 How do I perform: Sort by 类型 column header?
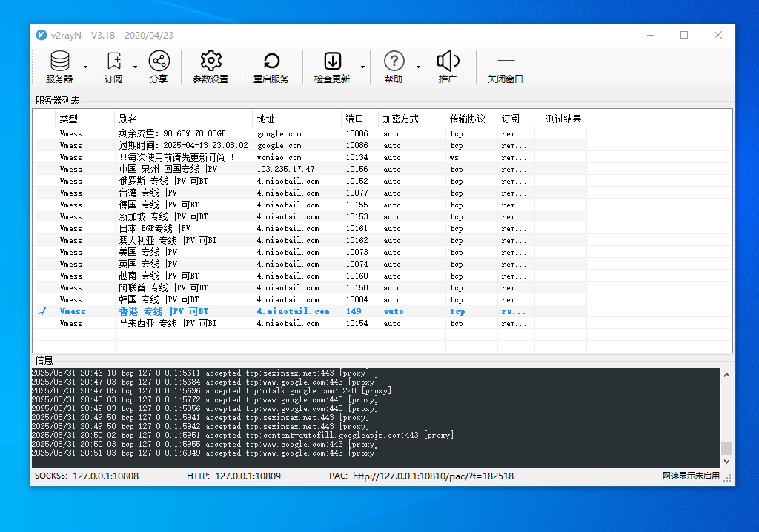[x=85, y=119]
